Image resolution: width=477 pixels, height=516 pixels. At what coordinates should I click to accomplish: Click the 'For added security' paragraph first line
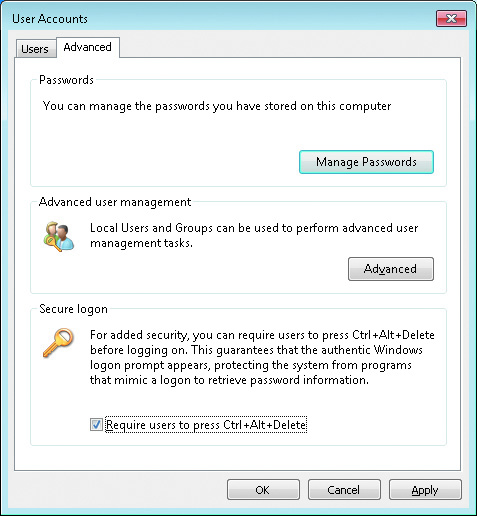click(262, 335)
